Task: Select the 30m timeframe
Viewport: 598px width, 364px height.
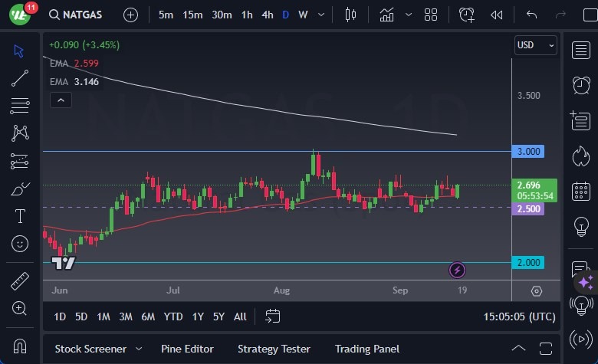Action: [x=222, y=15]
